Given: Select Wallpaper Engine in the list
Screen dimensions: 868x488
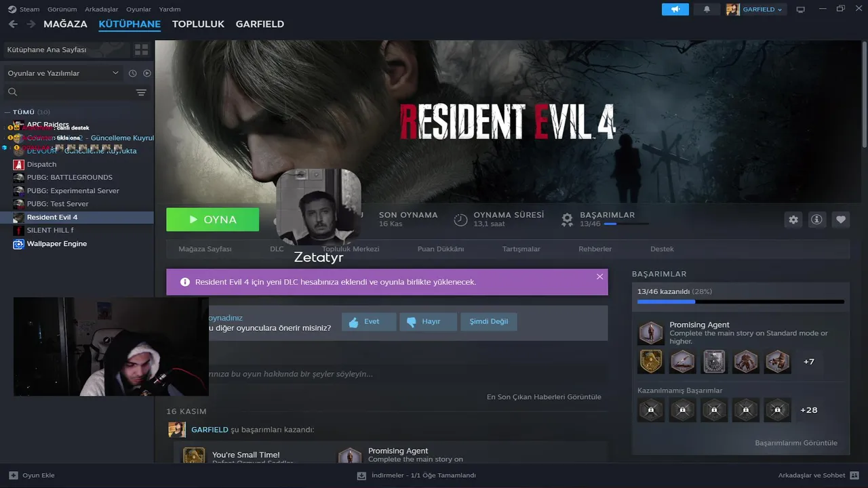Looking at the screenshot, I should tap(77, 243).
